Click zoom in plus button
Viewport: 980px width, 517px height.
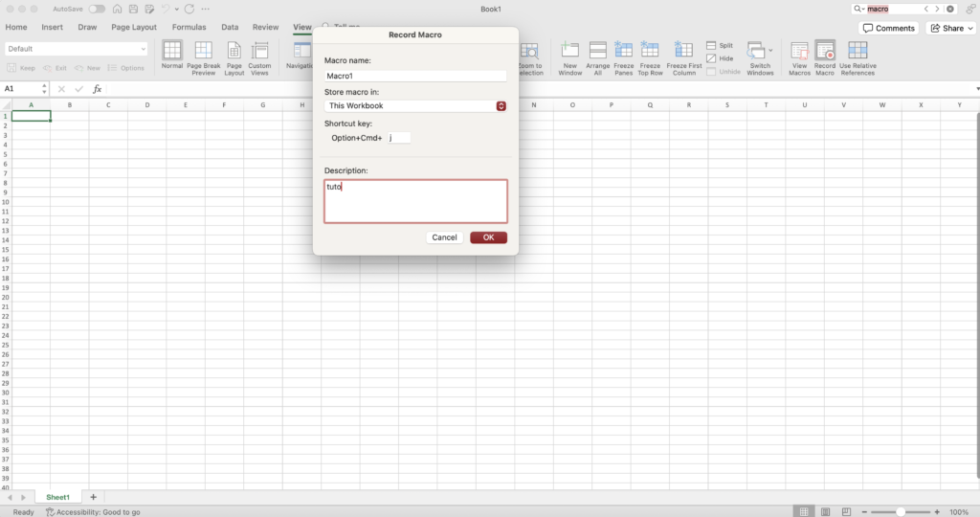[937, 511]
